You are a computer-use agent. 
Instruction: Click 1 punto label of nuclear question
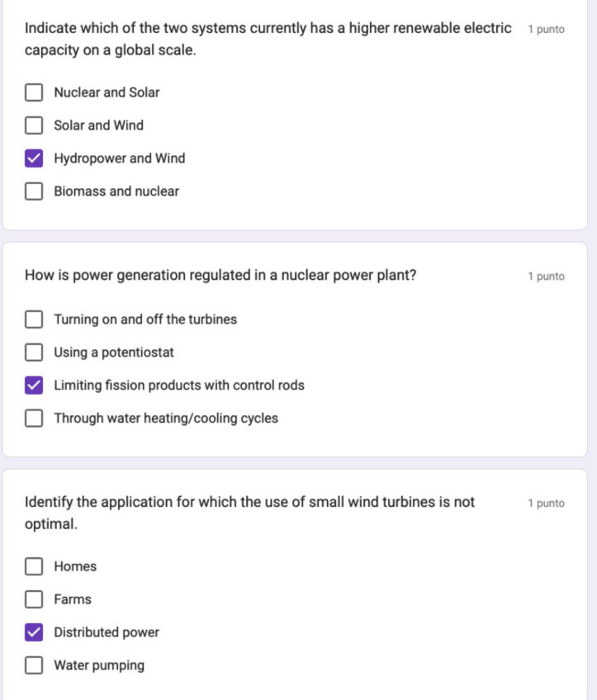click(546, 277)
